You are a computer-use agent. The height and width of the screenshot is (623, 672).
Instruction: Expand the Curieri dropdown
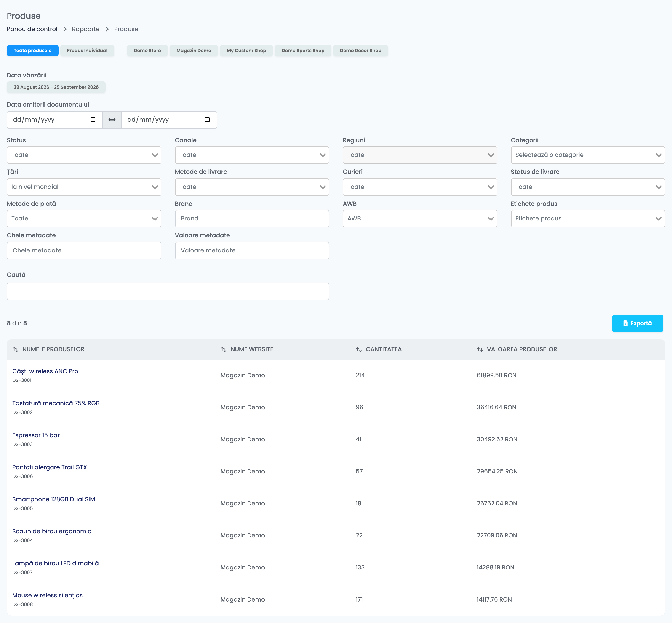point(420,187)
